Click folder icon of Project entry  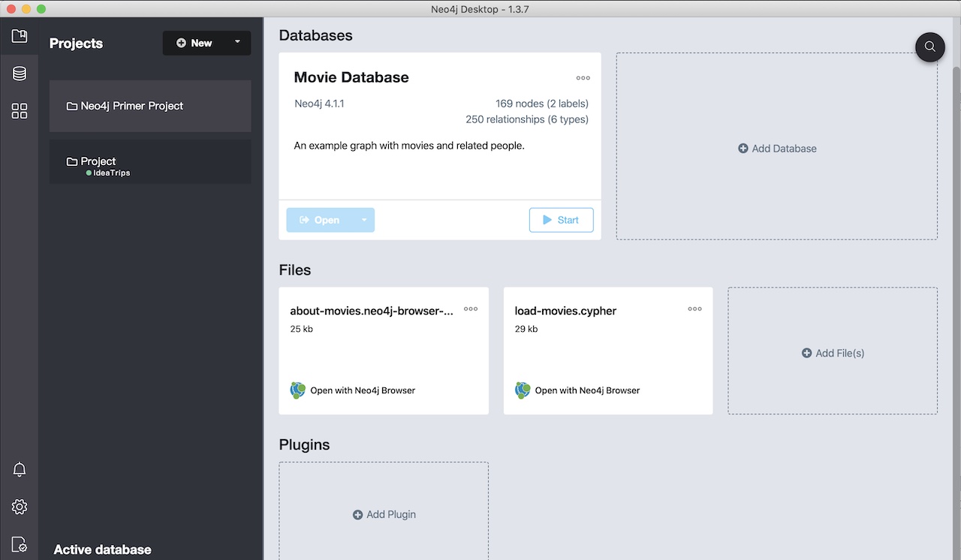click(x=72, y=161)
